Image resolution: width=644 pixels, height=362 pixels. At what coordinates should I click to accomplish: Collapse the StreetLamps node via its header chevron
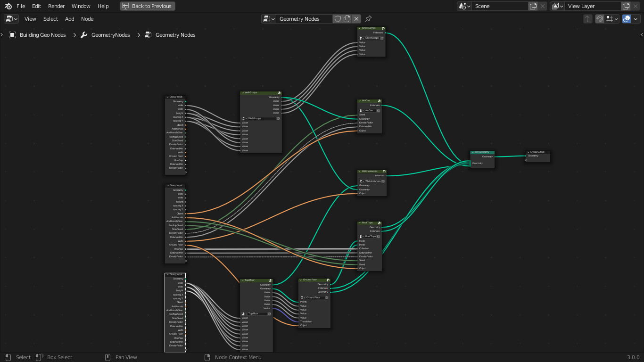[x=359, y=28]
